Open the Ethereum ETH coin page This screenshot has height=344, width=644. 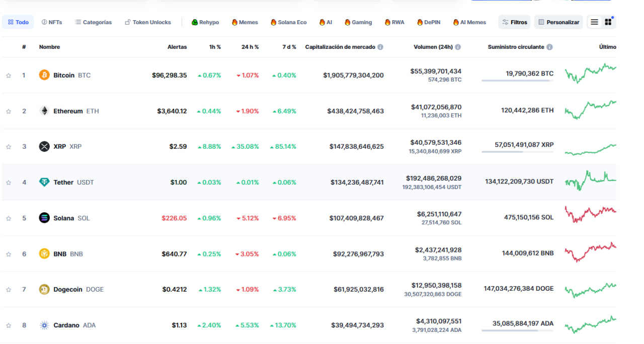pos(76,111)
